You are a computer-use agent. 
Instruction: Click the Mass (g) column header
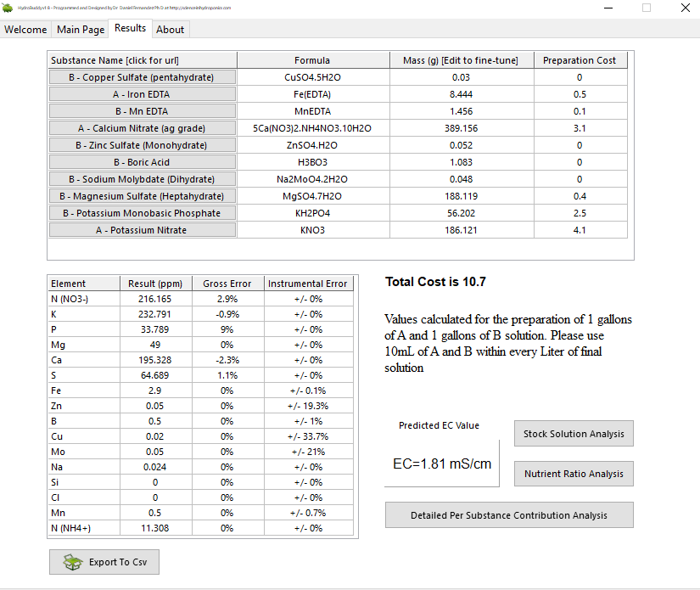point(462,60)
